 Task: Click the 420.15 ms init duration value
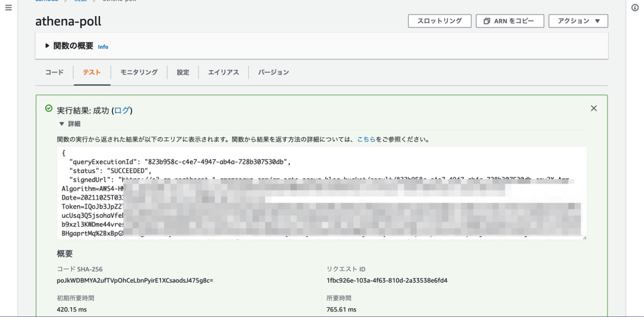tap(71, 309)
